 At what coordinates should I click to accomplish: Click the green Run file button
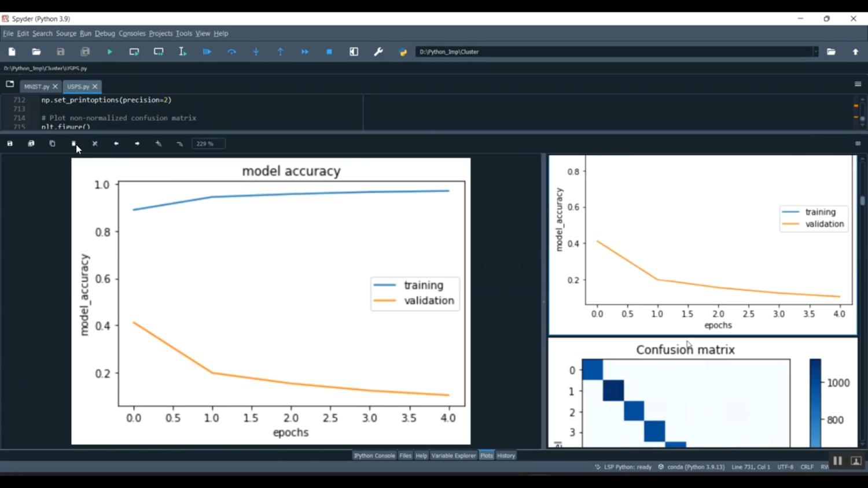pos(109,52)
